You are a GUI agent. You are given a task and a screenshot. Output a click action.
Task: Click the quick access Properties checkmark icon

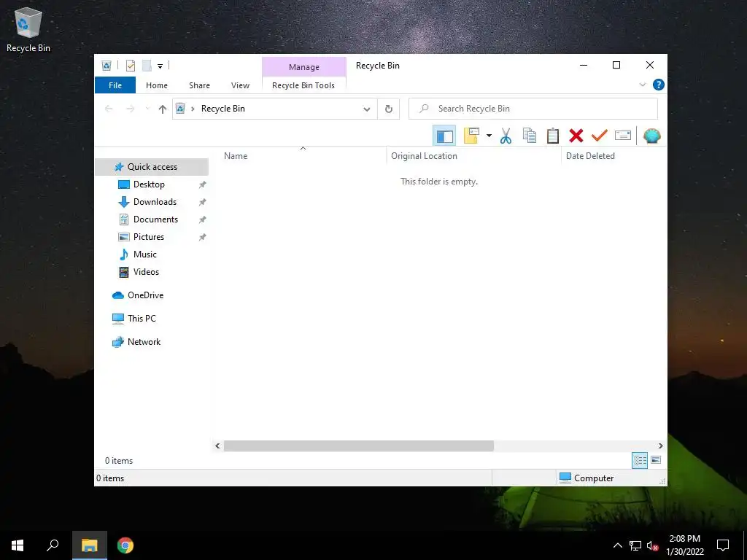pos(130,66)
